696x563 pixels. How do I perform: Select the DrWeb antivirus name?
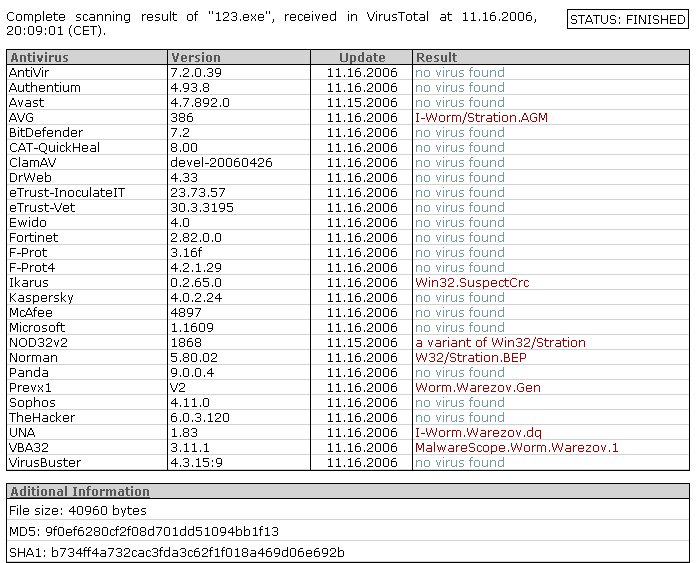(30, 178)
